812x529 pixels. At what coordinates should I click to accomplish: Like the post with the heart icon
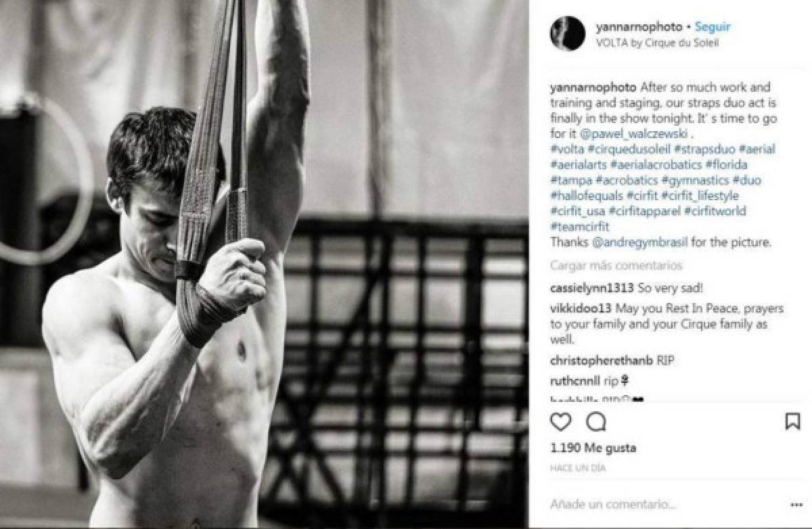(x=560, y=422)
